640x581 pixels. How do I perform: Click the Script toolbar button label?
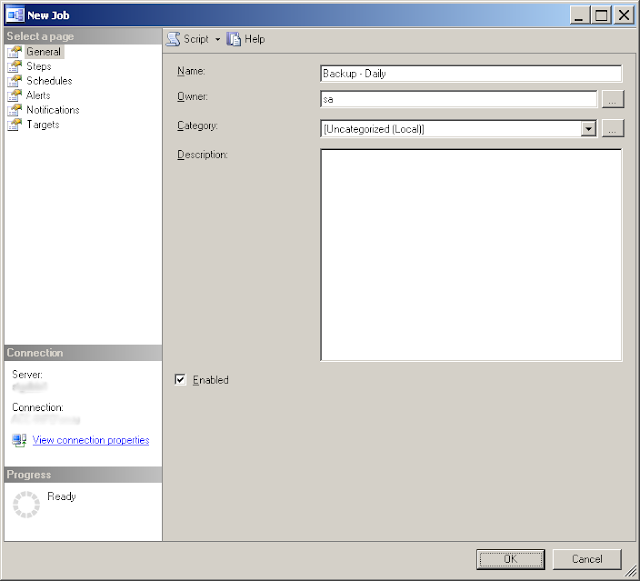click(x=196, y=39)
